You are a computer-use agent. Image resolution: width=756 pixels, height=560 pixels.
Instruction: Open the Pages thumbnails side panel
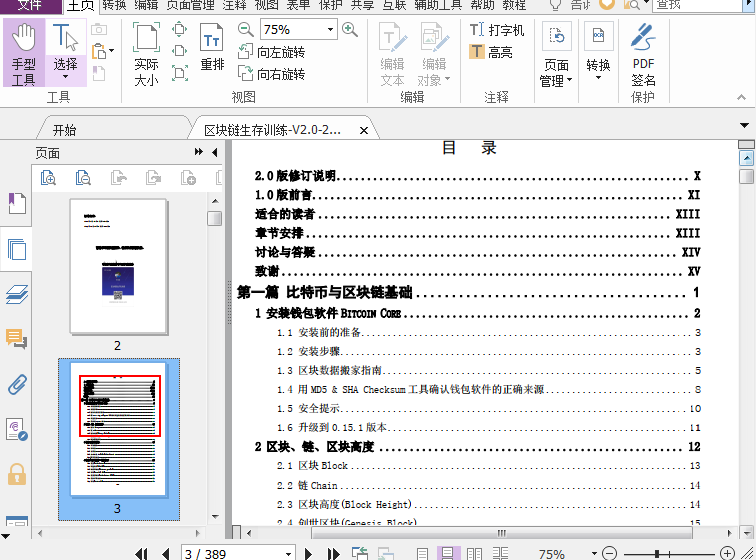click(x=17, y=249)
